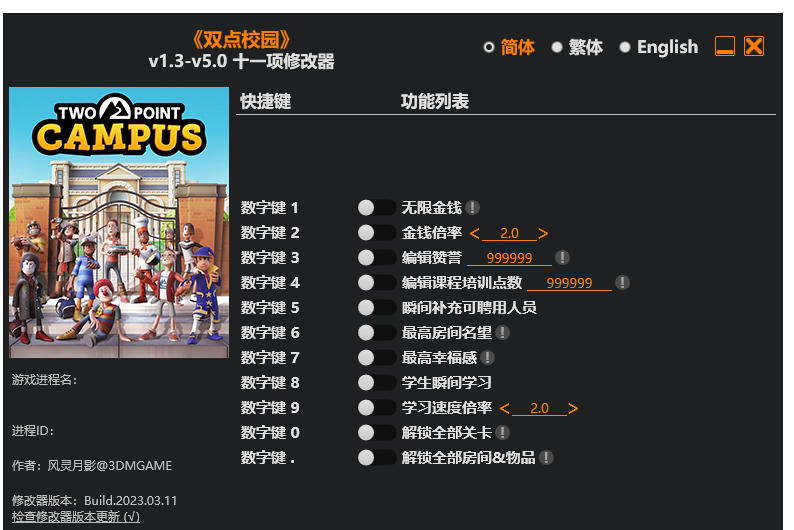This screenshot has height=530, width=794.
Task: Select the 繁体 language radio button
Action: point(557,47)
